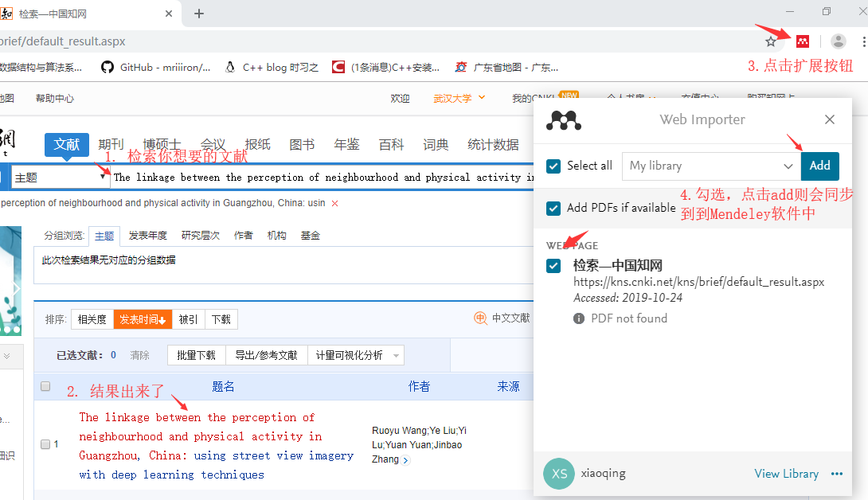
Task: Open Chrome's three-dot menu
Action: click(x=862, y=41)
